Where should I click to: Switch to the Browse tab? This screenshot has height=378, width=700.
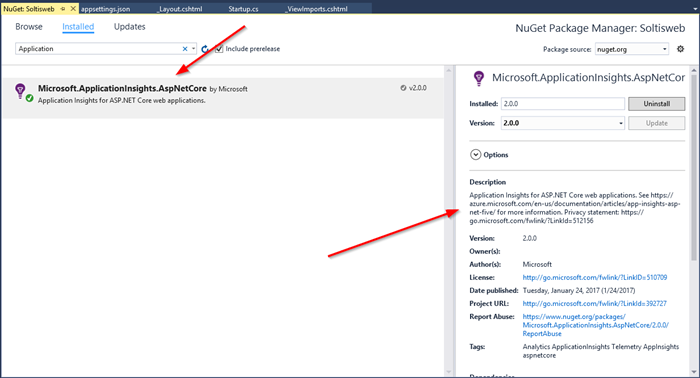click(29, 27)
